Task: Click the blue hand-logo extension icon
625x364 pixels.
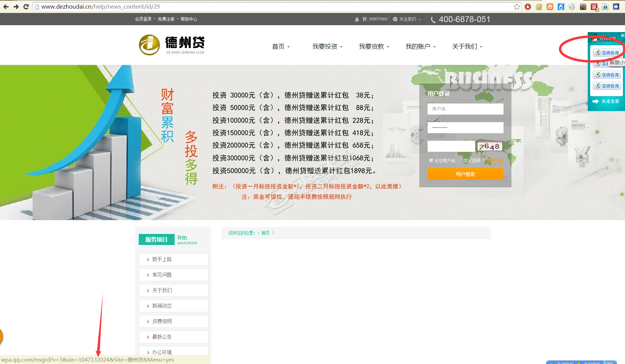Action: tap(561, 7)
